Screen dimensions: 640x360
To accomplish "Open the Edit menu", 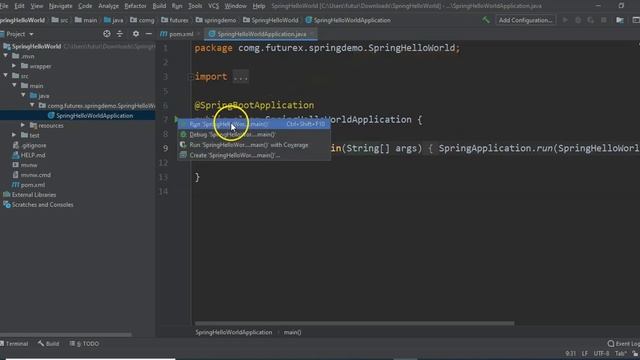I will [x=19, y=6].
